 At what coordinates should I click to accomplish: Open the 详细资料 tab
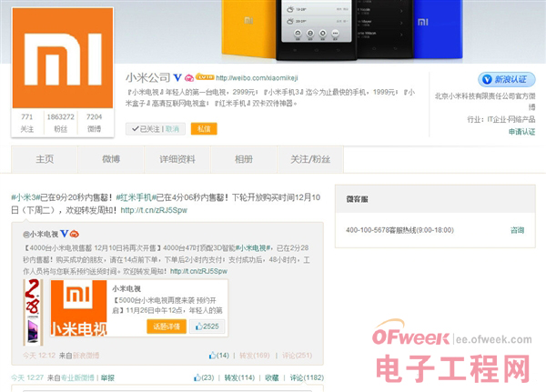(x=177, y=159)
